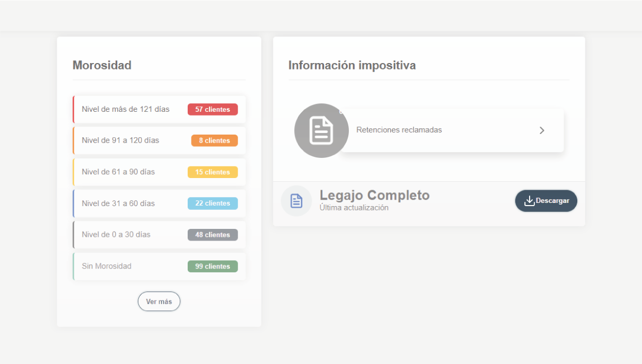642x364 pixels.
Task: Open the Nivel de 61 a 90 días label
Action: pyautogui.click(x=118, y=172)
